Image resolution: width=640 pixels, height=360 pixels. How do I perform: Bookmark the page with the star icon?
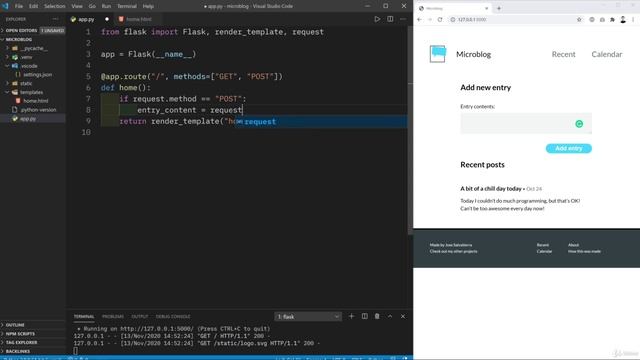(x=579, y=20)
